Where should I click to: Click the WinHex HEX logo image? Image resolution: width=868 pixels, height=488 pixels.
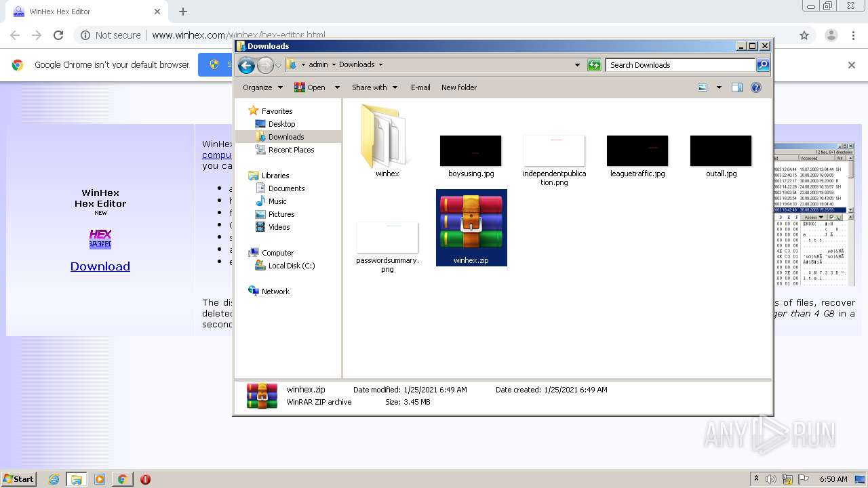tap(100, 239)
